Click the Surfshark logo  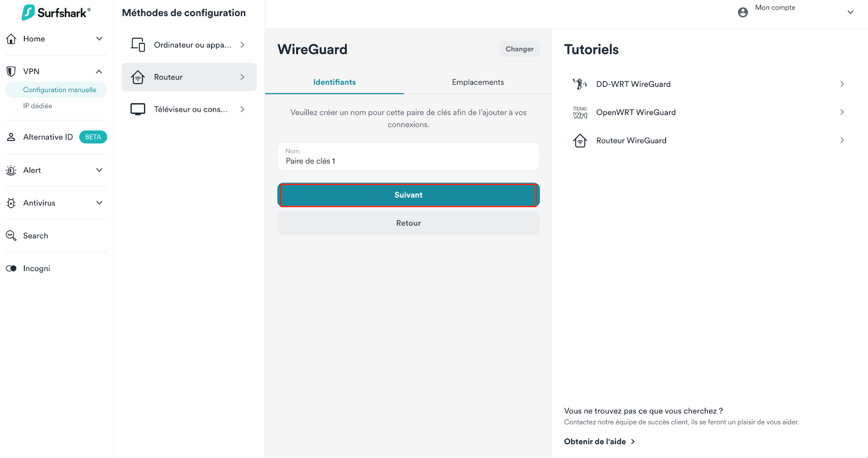pyautogui.click(x=56, y=13)
